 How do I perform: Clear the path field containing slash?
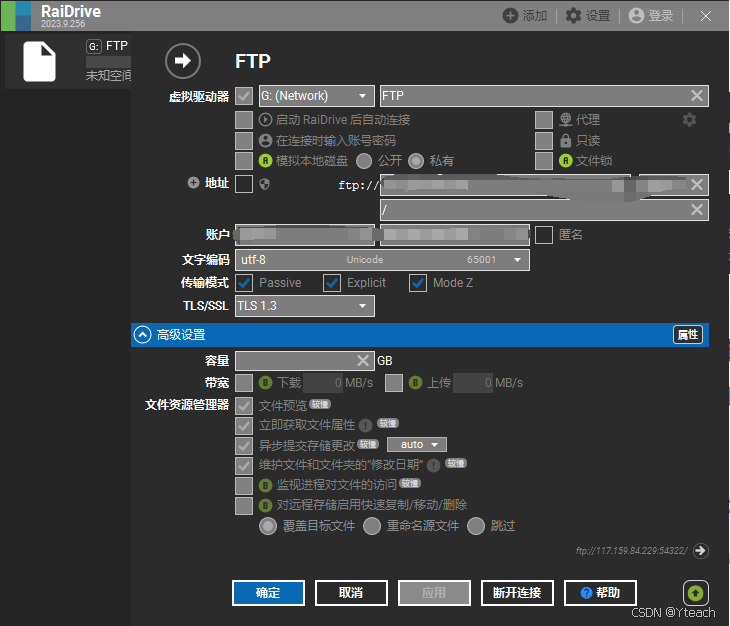pyautogui.click(x=696, y=209)
